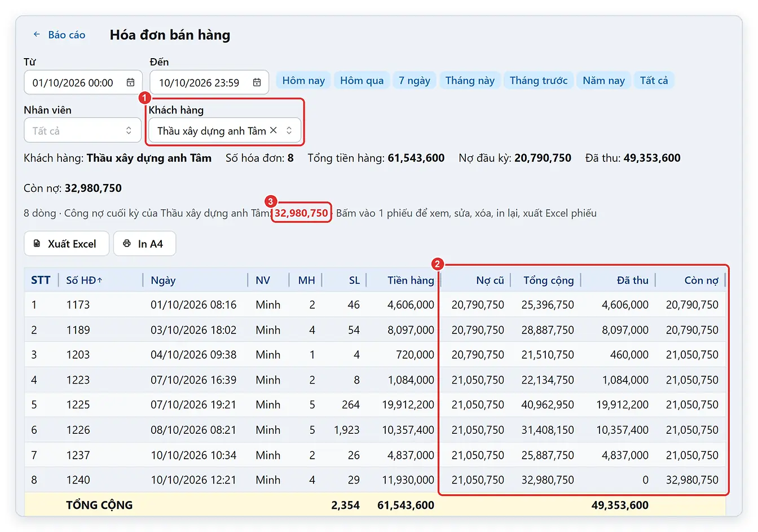Select Tất cả date filter
The image size is (758, 532).
[x=654, y=80]
